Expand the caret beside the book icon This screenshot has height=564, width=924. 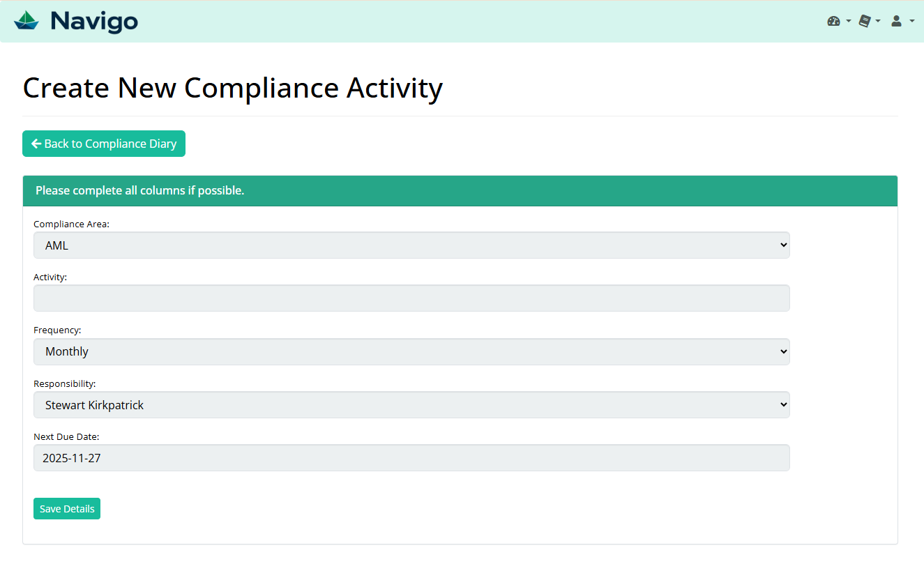click(x=878, y=22)
